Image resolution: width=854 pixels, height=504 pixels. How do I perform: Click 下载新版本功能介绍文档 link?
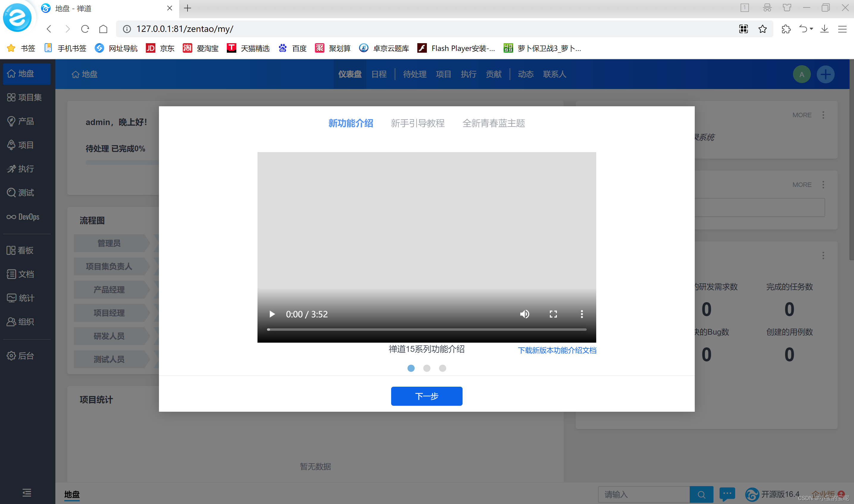557,350
